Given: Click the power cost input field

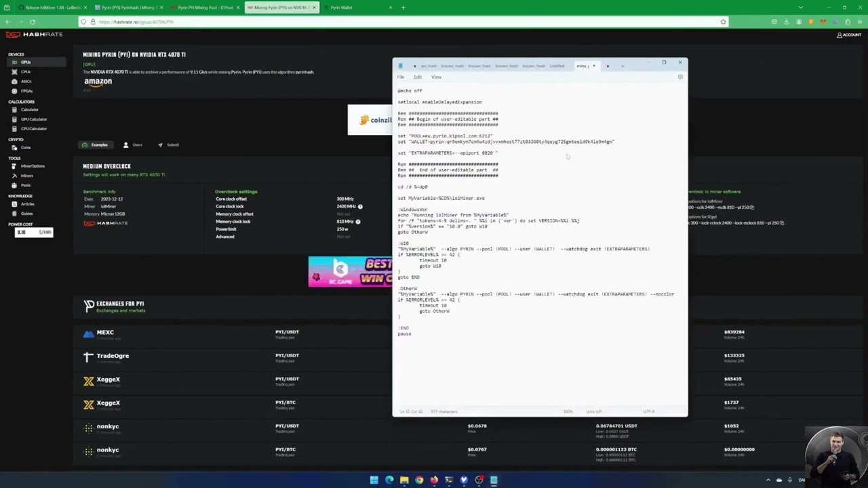Looking at the screenshot, I should (x=26, y=232).
